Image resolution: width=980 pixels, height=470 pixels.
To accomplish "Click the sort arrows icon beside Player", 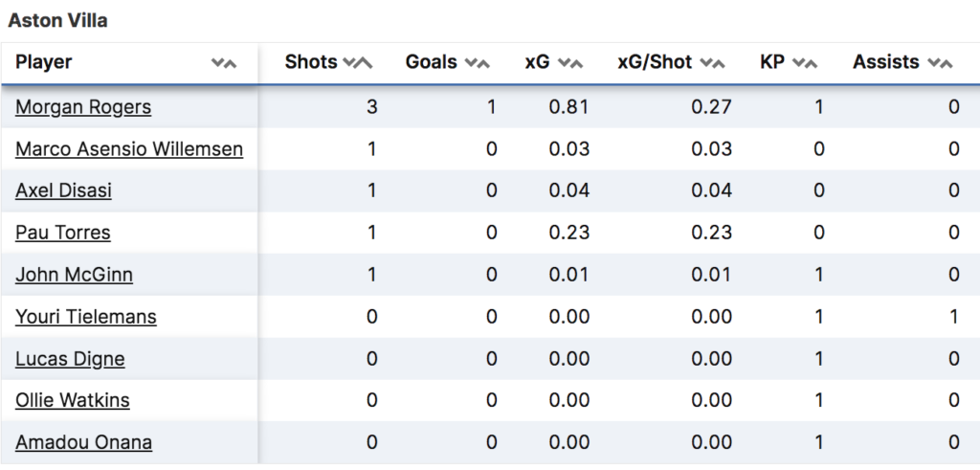I will click(223, 63).
